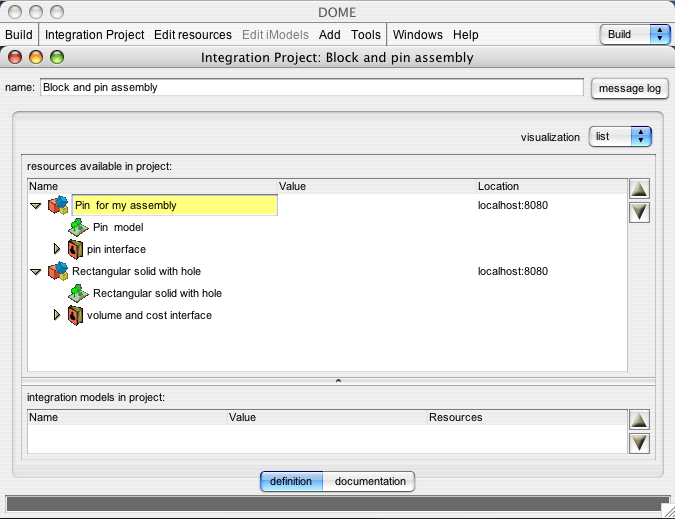Screen dimensions: 675x519
Task: Select the Pin model row text
Action: (118, 227)
